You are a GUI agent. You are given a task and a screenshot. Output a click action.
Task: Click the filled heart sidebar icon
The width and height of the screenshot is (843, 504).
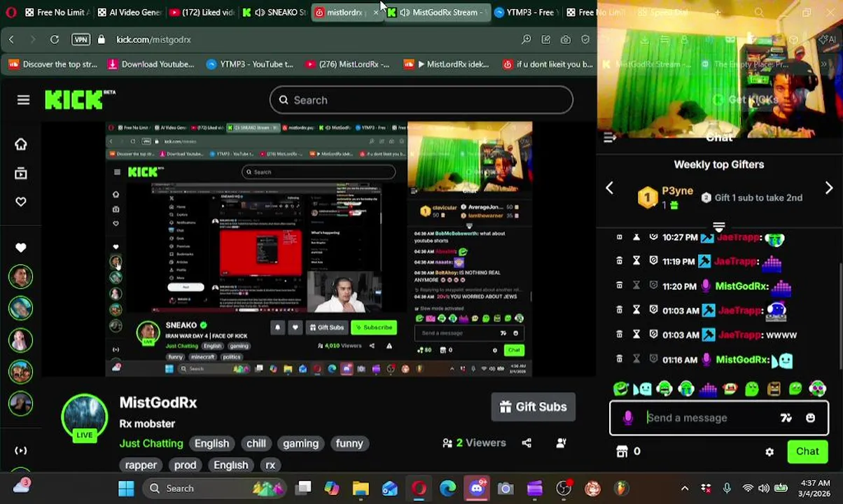(21, 248)
